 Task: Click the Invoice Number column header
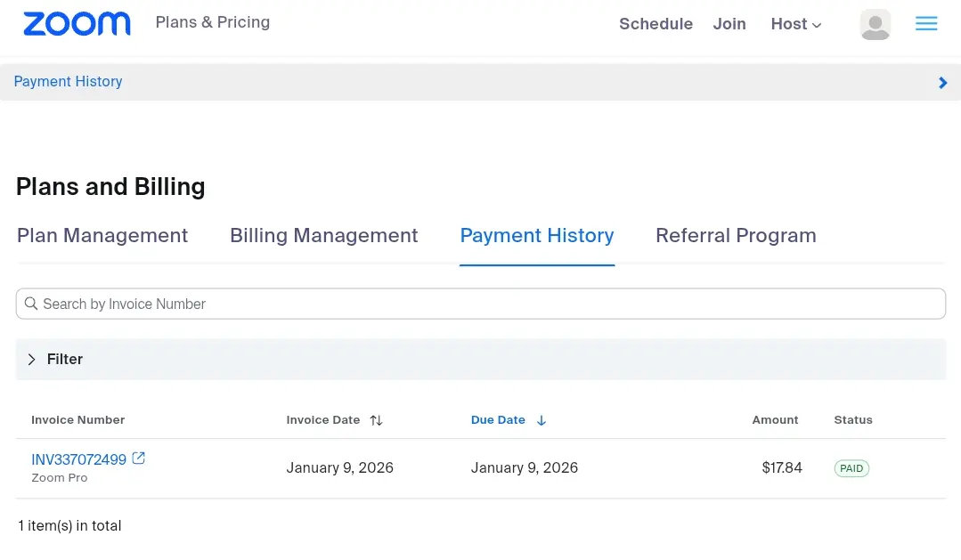pyautogui.click(x=77, y=419)
